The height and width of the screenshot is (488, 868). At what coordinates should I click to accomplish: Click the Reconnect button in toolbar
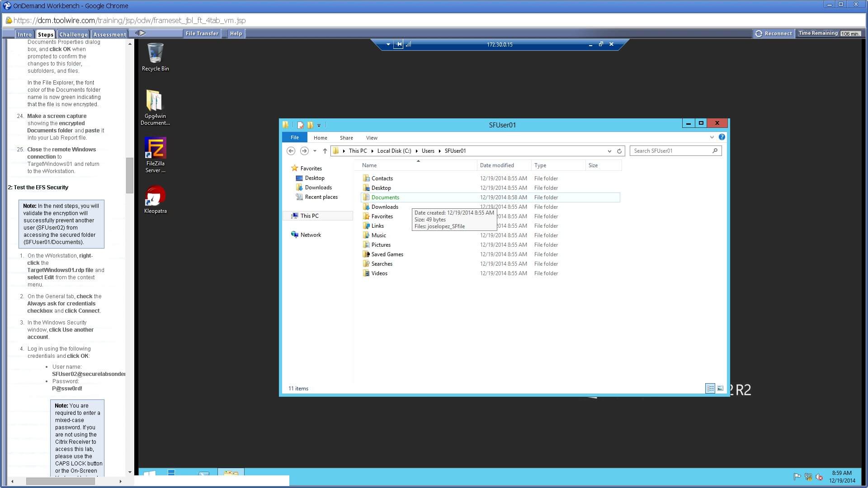point(773,33)
